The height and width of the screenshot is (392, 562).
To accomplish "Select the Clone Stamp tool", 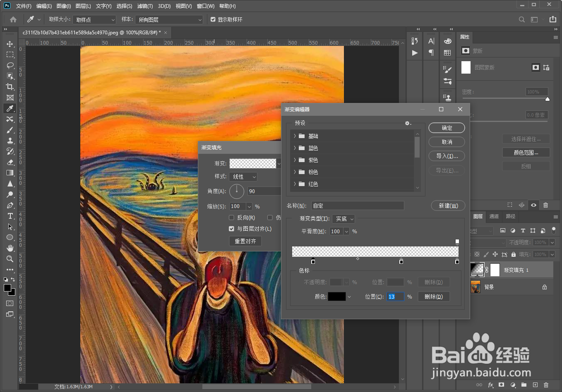I will 10,141.
